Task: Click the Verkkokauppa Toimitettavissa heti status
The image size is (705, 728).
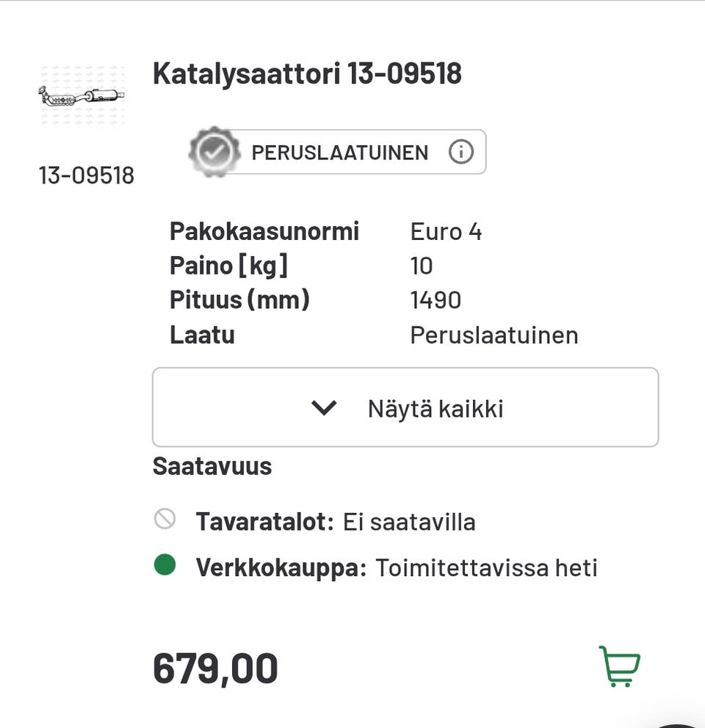Action: pyautogui.click(x=487, y=567)
